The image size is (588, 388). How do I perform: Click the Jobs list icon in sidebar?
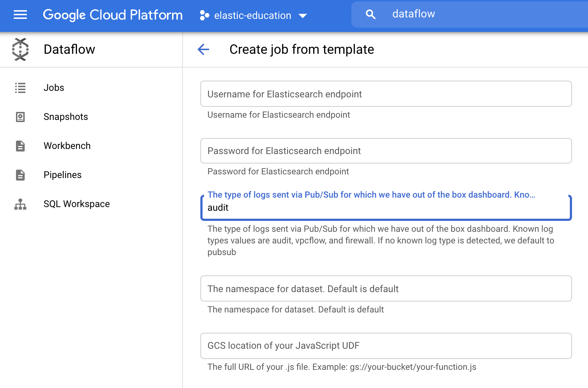(x=20, y=88)
